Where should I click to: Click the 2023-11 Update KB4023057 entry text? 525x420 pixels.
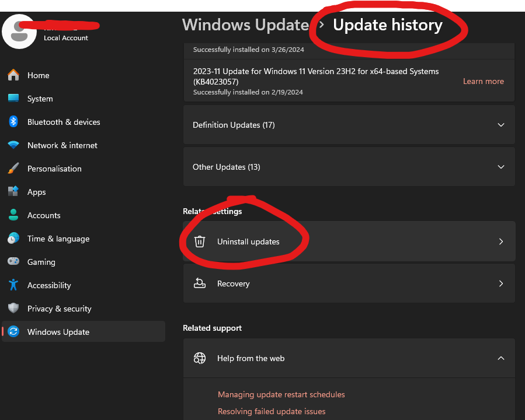[316, 76]
